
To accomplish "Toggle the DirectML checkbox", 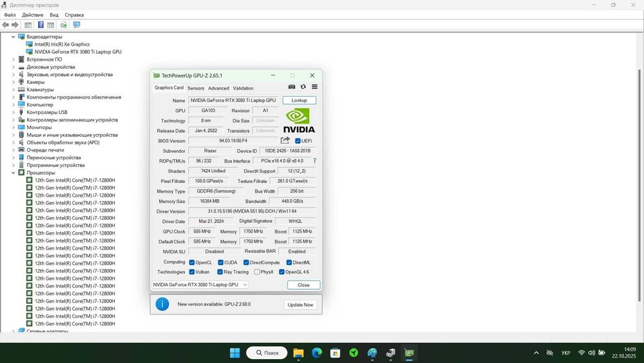I will tap(289, 262).
